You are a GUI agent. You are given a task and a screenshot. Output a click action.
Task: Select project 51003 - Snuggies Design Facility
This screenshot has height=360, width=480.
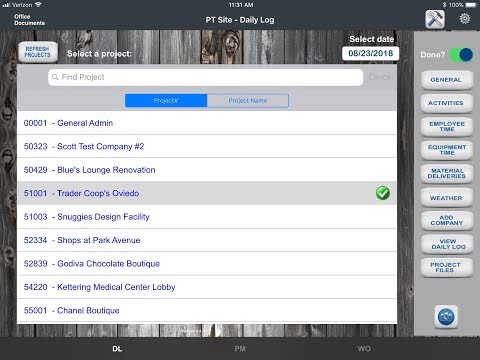coord(207,217)
